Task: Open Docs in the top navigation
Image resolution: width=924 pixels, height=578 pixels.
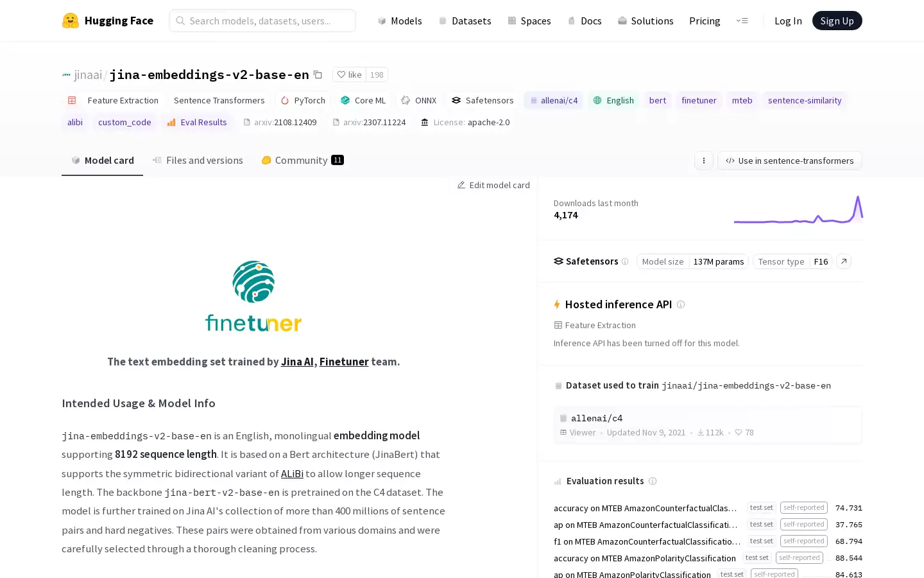Action: [585, 21]
